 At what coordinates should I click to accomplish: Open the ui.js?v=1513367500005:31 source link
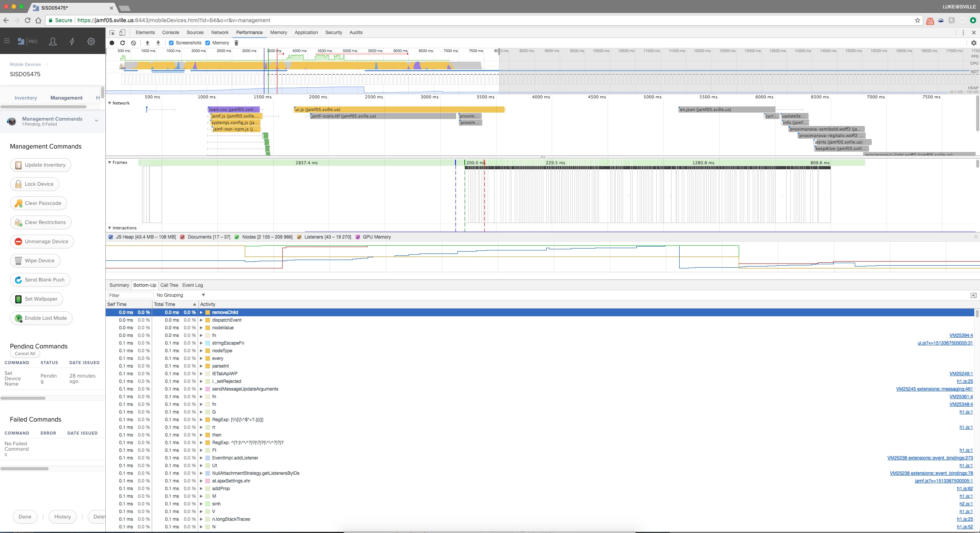pos(945,343)
